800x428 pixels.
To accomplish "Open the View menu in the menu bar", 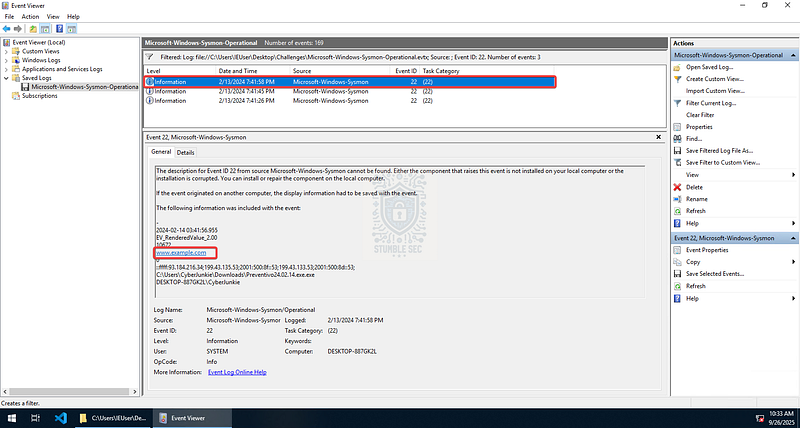I will 53,17.
